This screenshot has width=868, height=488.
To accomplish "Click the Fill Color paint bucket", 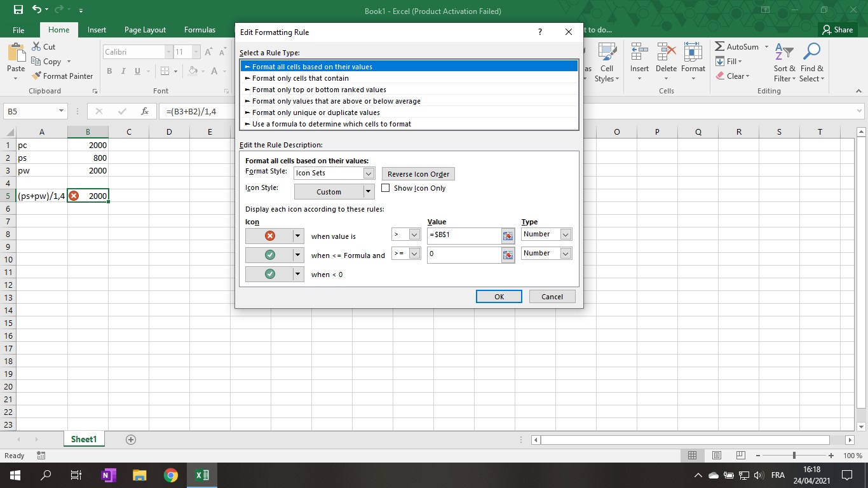I will [193, 71].
